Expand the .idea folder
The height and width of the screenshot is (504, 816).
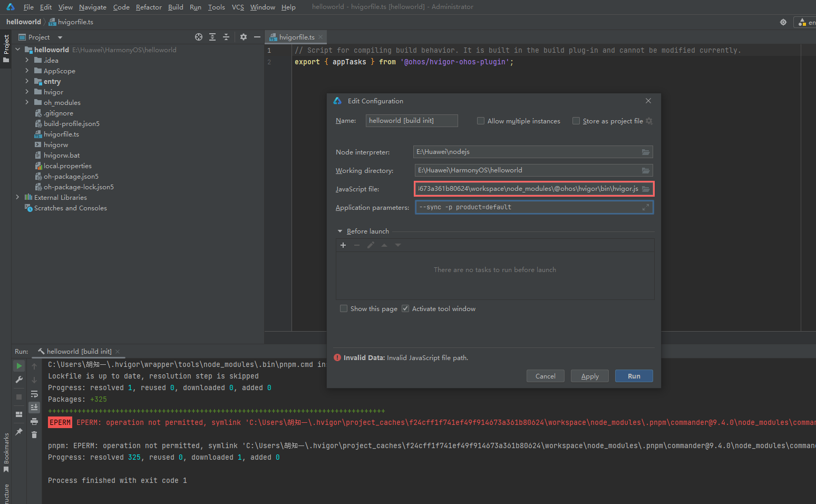point(27,60)
